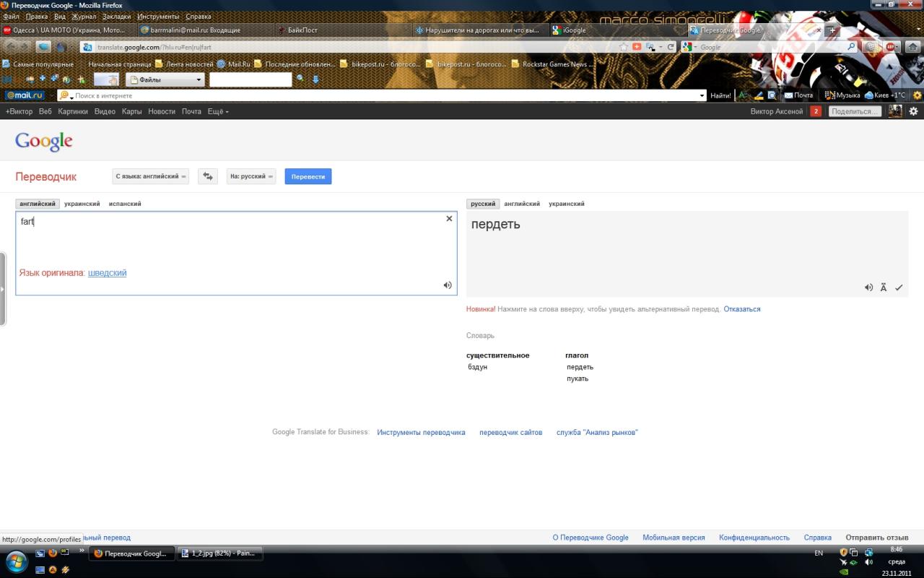This screenshot has height=578, width=924.
Task: Open the Правка menu
Action: click(x=37, y=16)
